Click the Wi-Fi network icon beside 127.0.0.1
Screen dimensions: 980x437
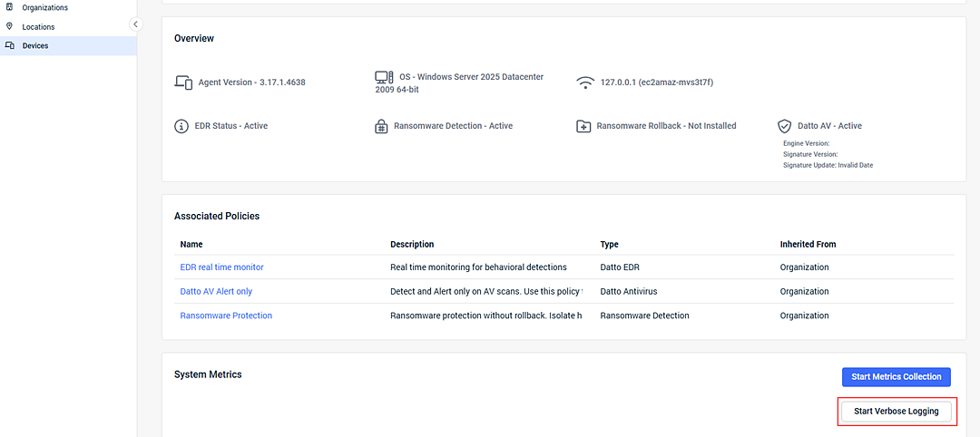(585, 83)
